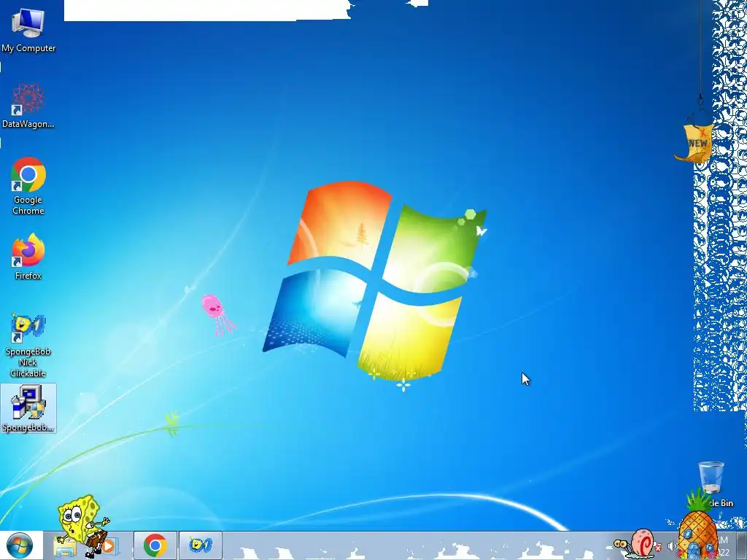Launch Windows Media Player from the taskbar

(109, 546)
